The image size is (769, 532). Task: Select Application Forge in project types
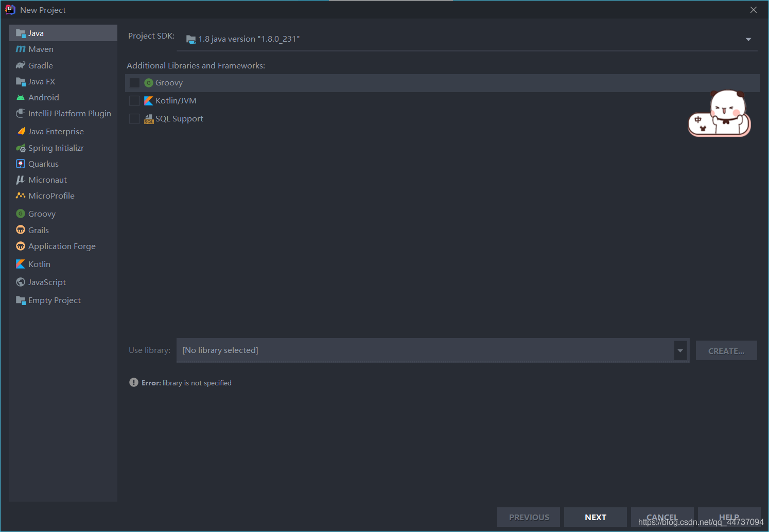point(63,246)
